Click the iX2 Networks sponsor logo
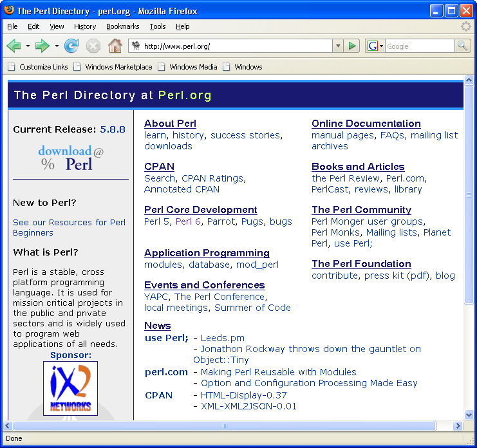Image resolution: width=477 pixels, height=448 pixels. point(70,388)
